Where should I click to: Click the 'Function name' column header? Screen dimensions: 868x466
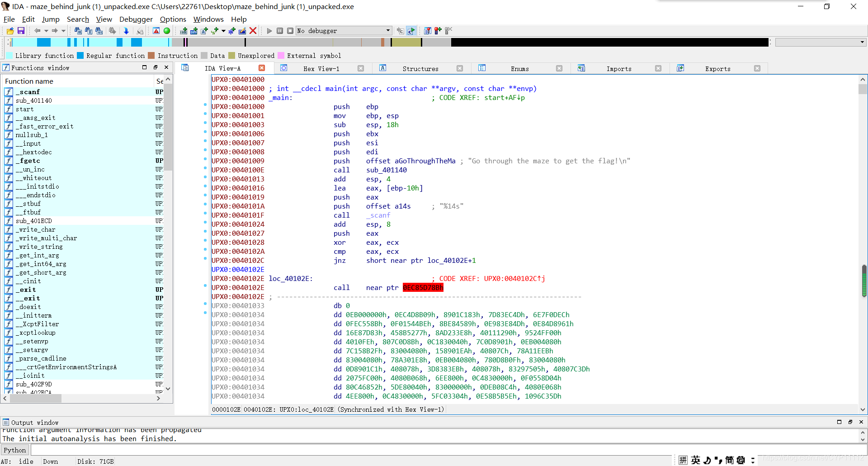point(79,81)
